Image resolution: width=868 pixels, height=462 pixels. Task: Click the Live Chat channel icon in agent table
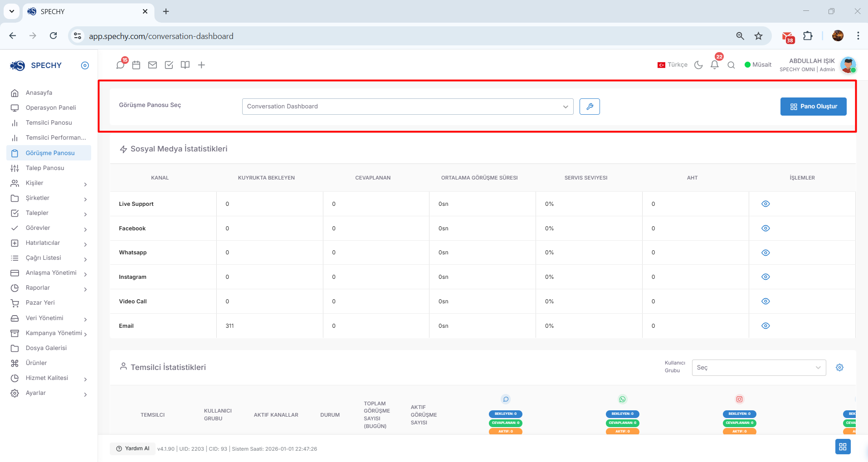(506, 399)
